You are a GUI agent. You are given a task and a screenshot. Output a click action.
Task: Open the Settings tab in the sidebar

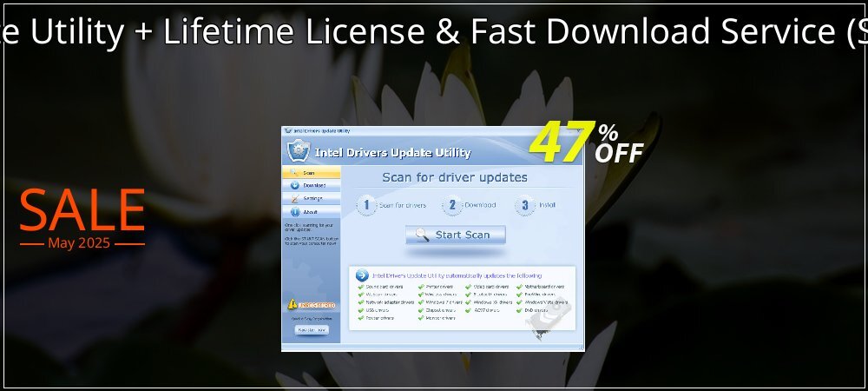coord(311,198)
